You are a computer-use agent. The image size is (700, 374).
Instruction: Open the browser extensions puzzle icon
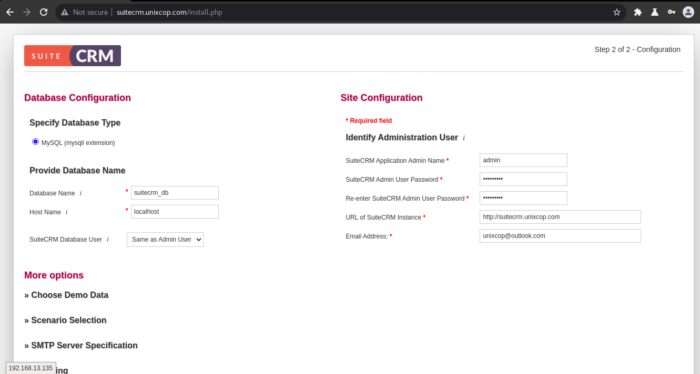point(638,12)
